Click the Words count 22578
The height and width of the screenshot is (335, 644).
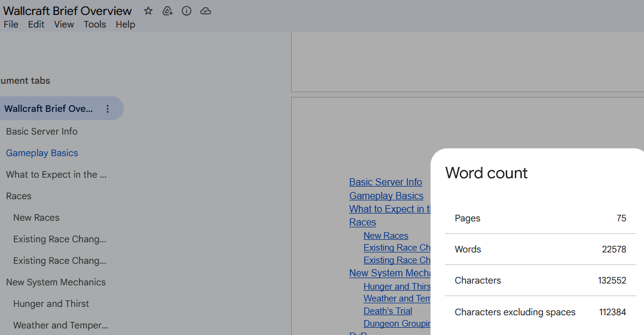coord(614,249)
